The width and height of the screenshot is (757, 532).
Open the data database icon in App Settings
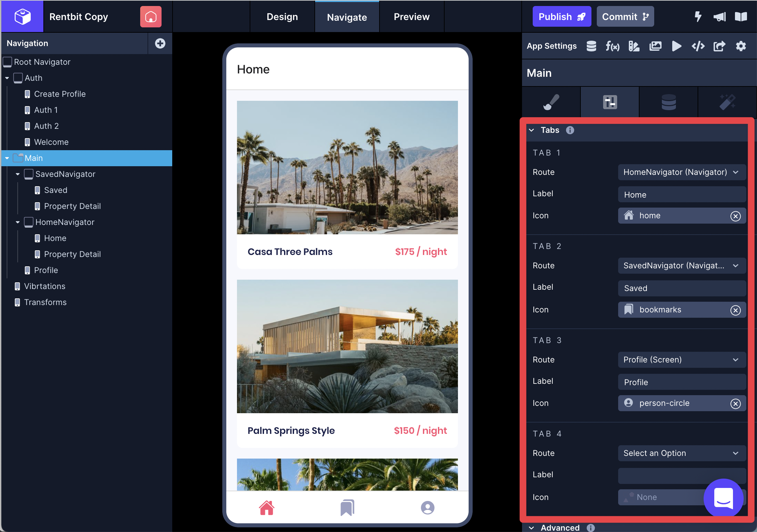(x=591, y=46)
